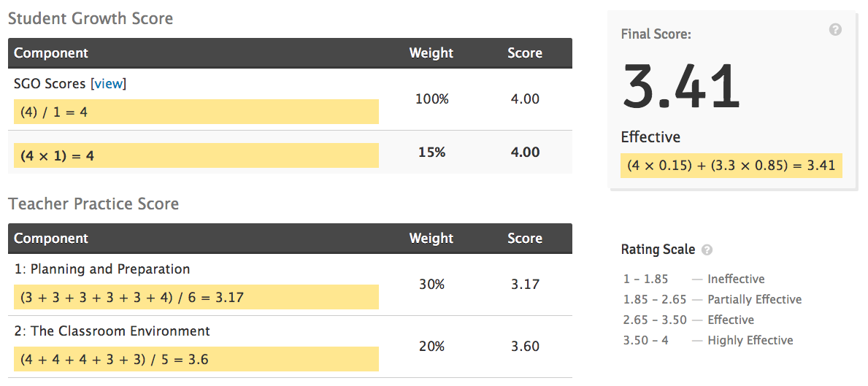Screen dimensions: 868x386
Task: Click the 3.60 Classroom Environment score
Action: click(525, 347)
